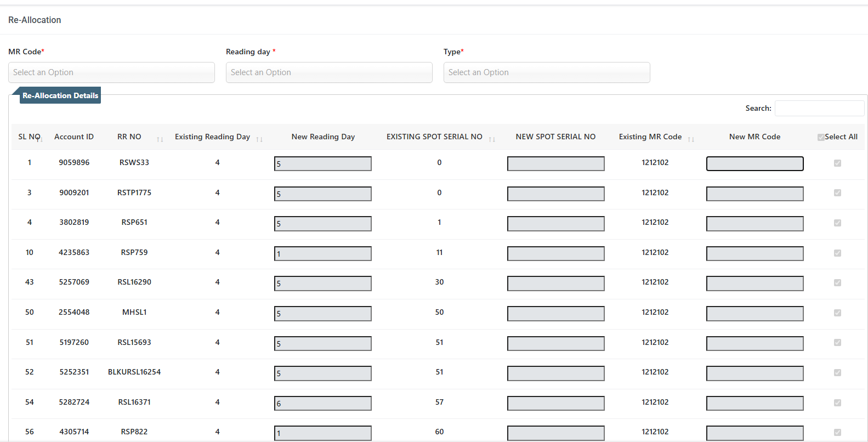The height and width of the screenshot is (442, 868).
Task: Sort by Existing MR Code arrows
Action: [x=691, y=139]
